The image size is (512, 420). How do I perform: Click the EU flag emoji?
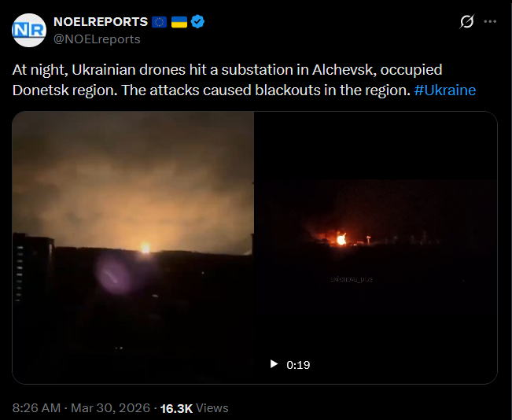160,22
